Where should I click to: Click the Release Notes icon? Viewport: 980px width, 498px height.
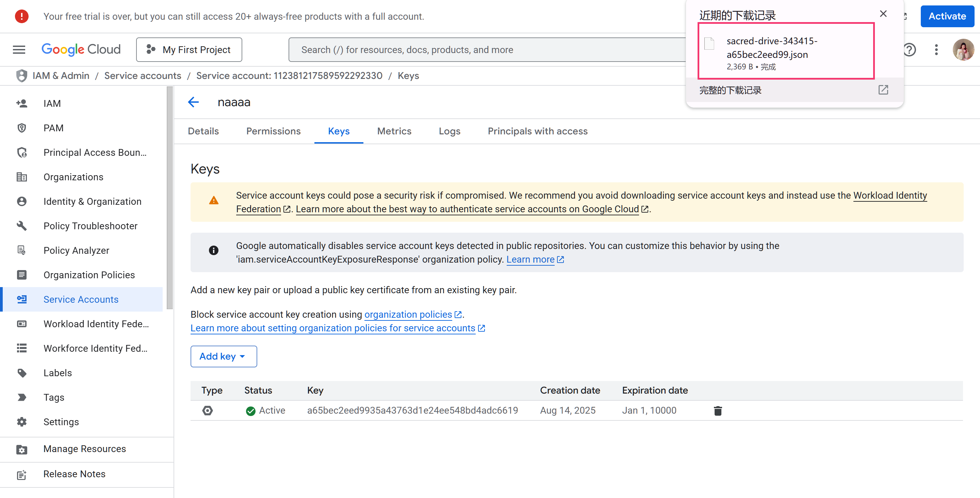coord(22,475)
